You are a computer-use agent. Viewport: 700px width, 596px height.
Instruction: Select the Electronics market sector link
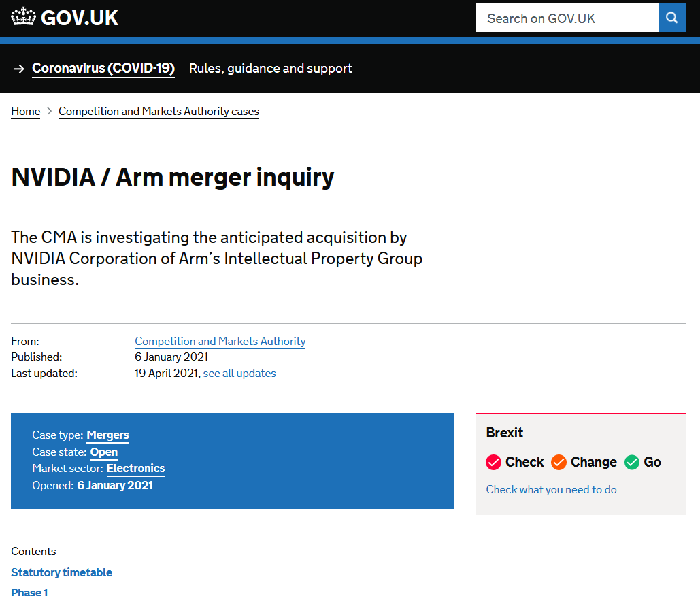click(135, 469)
